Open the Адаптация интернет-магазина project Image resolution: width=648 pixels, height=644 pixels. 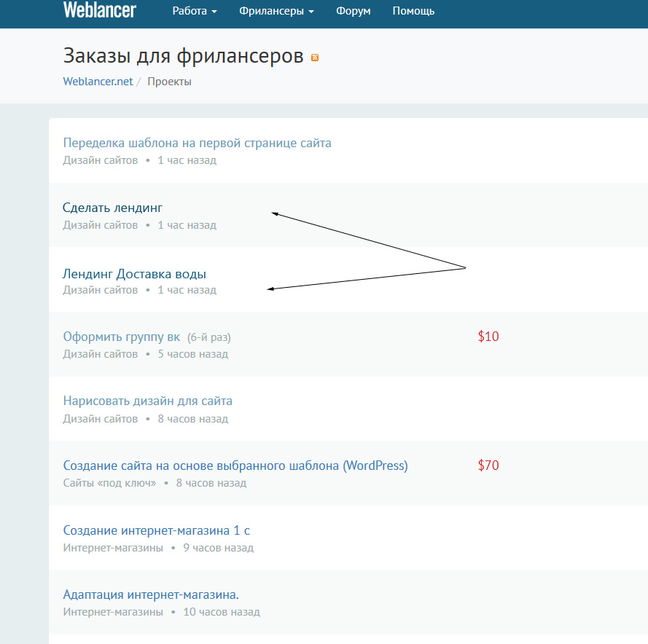[x=151, y=595]
